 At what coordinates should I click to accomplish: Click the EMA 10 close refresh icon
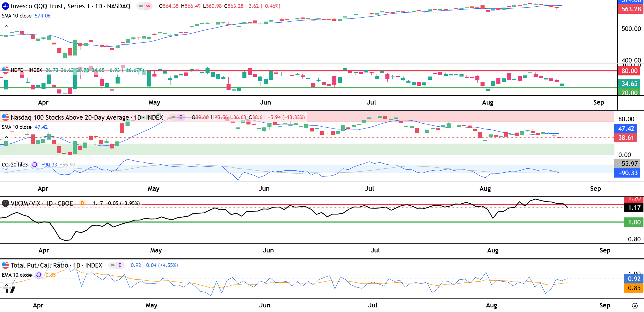pyautogui.click(x=39, y=275)
